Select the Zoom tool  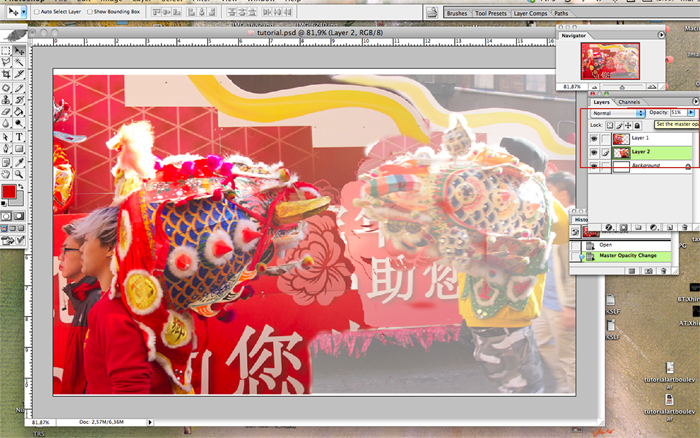(19, 174)
